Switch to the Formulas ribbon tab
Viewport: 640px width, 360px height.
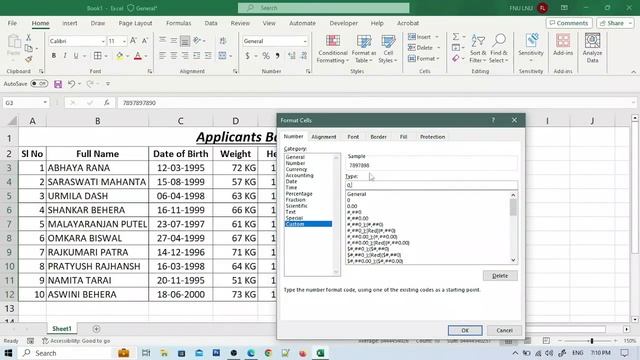click(x=178, y=23)
